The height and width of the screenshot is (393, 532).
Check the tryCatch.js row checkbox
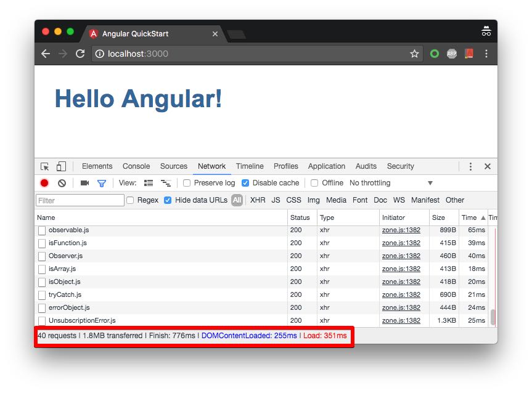pyautogui.click(x=42, y=295)
